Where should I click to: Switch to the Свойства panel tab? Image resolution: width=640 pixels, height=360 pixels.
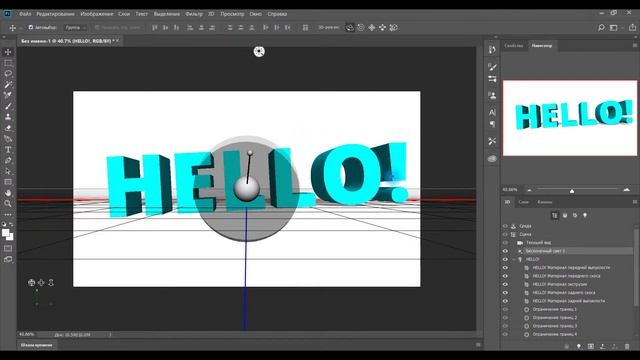[x=513, y=46]
